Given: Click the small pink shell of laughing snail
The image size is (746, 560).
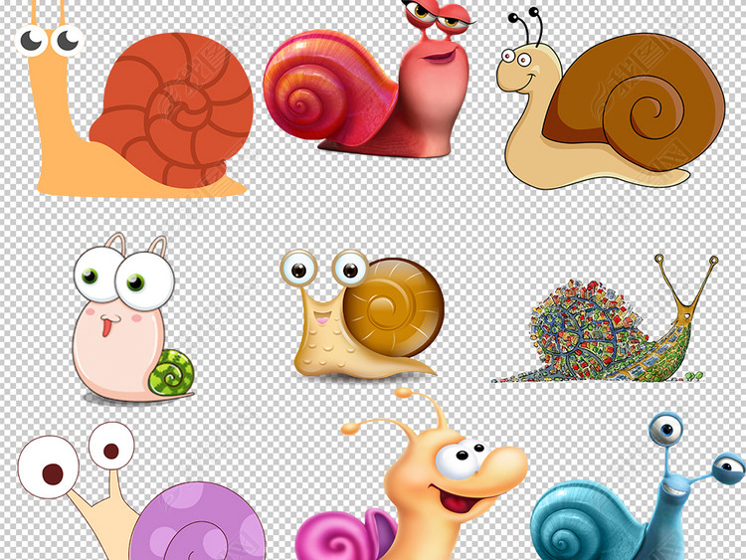Looking at the screenshot, I should [338, 532].
